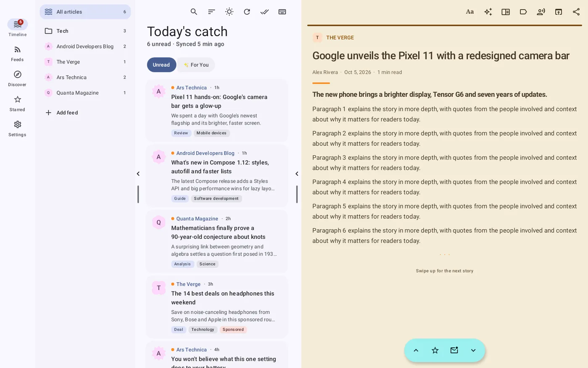Screen dimensions: 588x368
Task: Open the Android Developers Blog feed
Action: [85, 46]
